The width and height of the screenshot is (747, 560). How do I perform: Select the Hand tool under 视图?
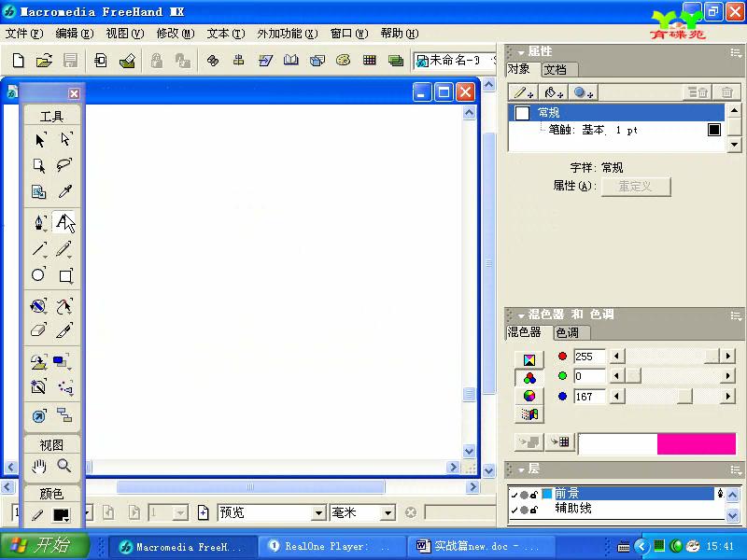[38, 466]
